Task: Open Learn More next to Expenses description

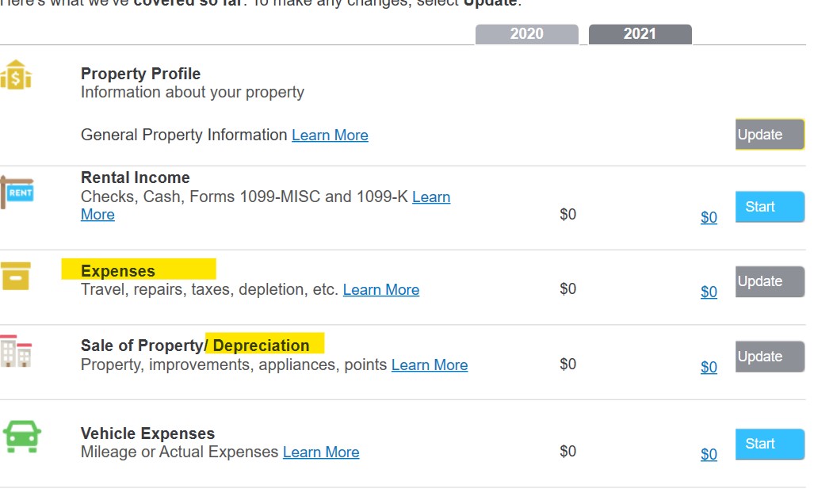Action: click(381, 290)
